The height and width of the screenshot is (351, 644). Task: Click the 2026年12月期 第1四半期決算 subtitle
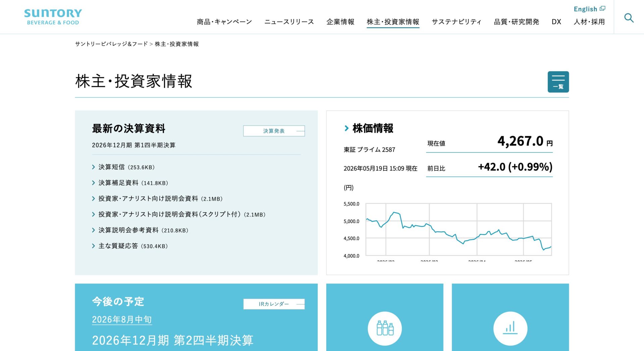[134, 145]
